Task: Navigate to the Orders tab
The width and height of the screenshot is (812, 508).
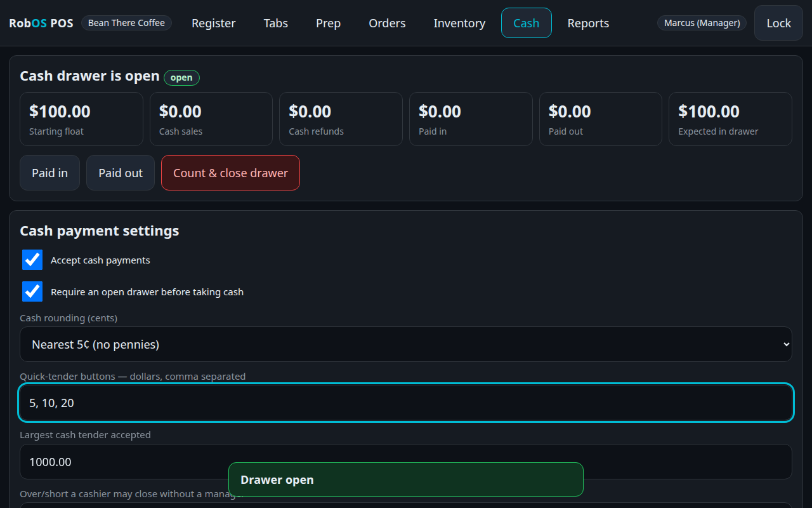Action: click(387, 23)
